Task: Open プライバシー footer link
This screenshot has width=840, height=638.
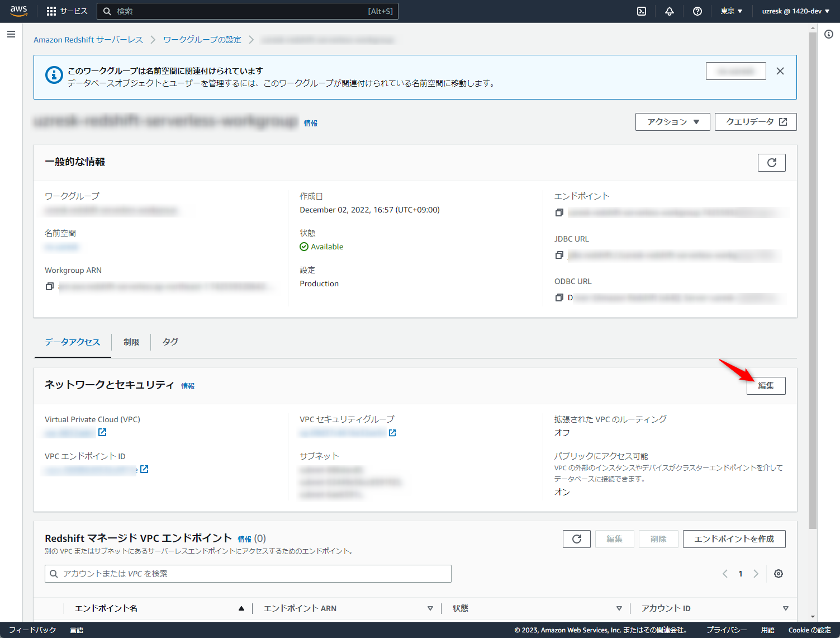Action: click(727, 630)
